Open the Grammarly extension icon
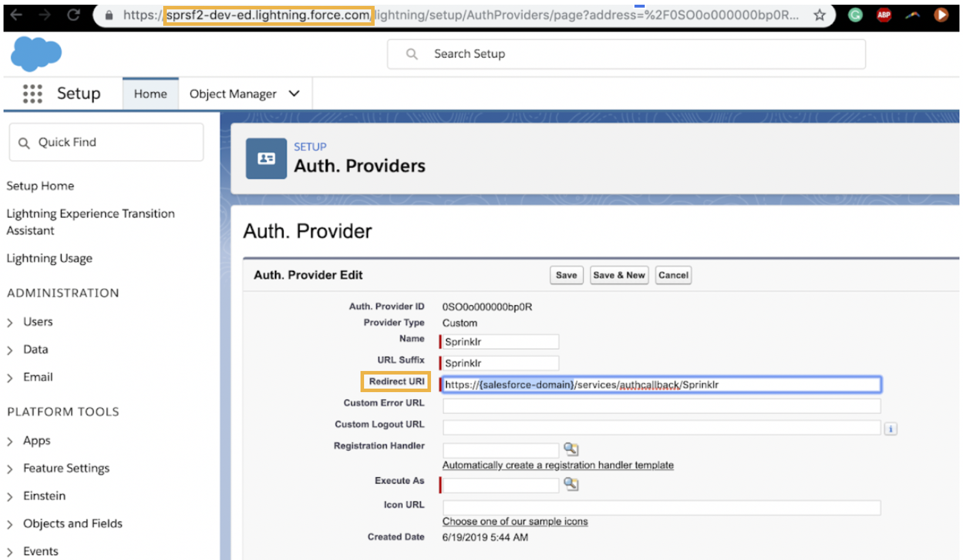 (x=856, y=15)
